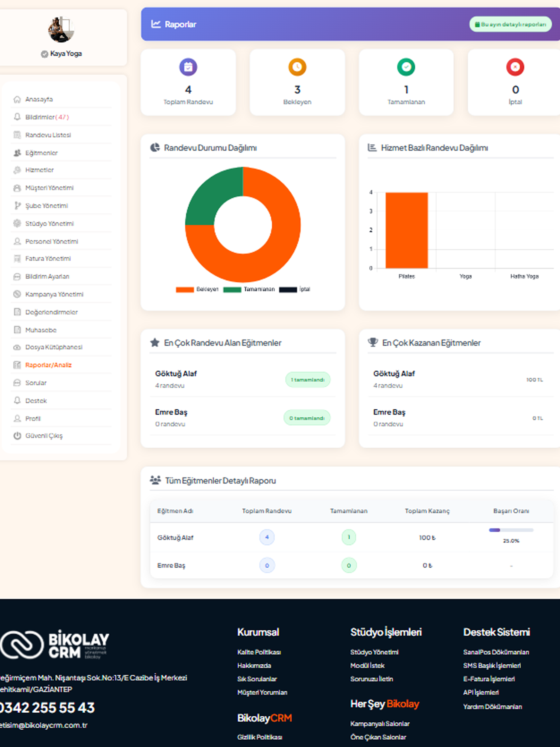This screenshot has width=560, height=747.
Task: Open Yardım Dökümanları footer link
Action: pos(492,707)
